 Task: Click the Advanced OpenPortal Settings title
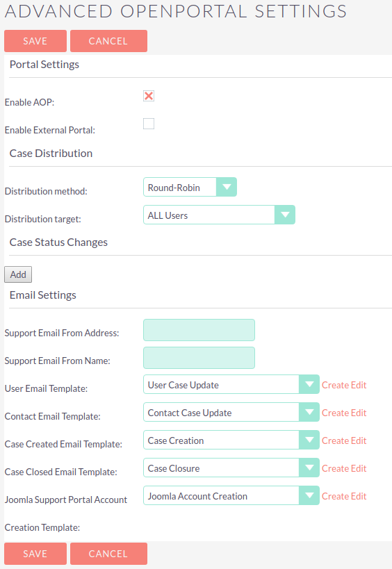(x=176, y=11)
